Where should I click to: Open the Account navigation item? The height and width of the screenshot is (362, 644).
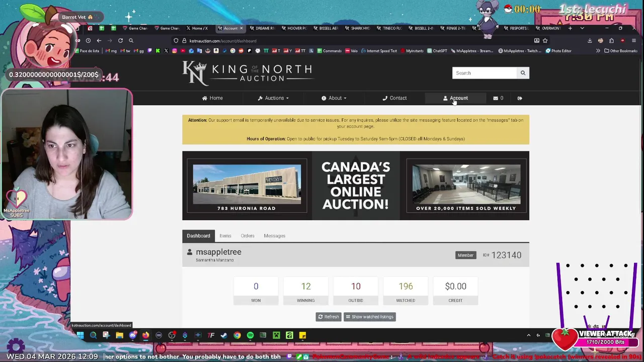455,98
